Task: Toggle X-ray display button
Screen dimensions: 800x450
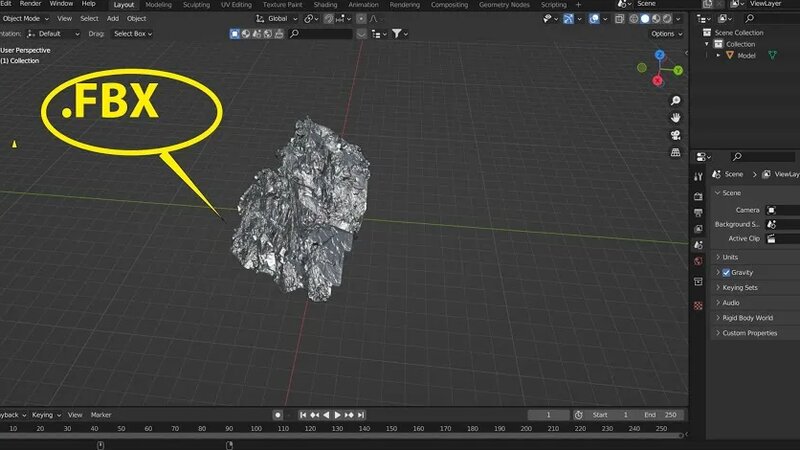Action: (x=619, y=19)
